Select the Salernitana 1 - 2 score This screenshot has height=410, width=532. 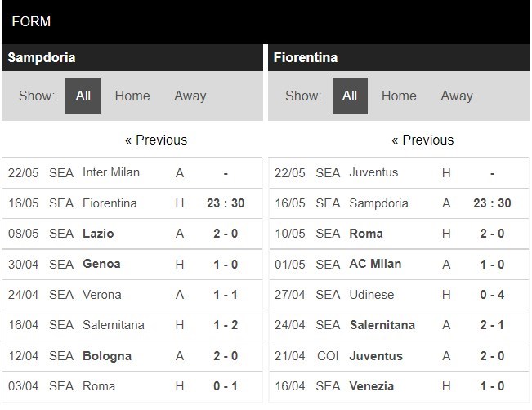224,325
